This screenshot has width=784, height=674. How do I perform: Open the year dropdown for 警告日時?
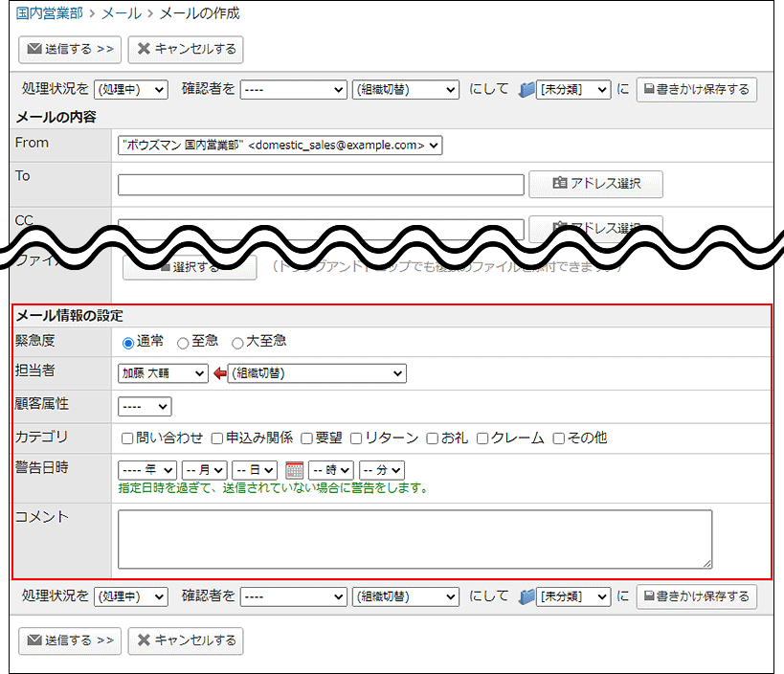pyautogui.click(x=146, y=470)
